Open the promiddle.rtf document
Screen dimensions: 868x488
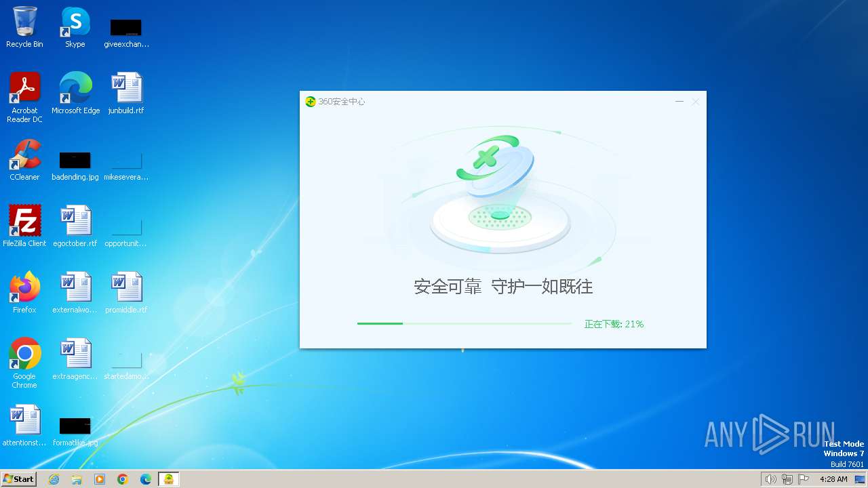pos(126,293)
